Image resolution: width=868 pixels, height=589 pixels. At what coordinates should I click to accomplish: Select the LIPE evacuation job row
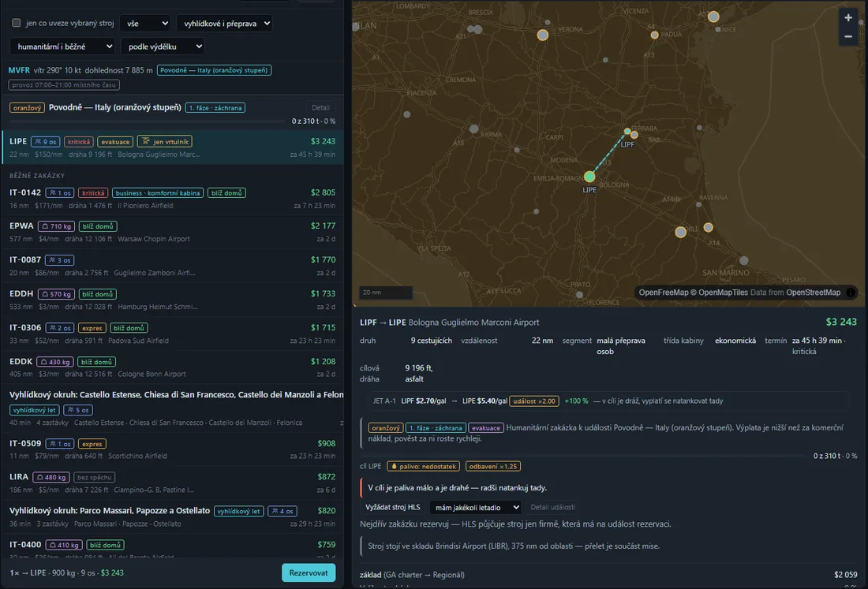tap(173, 147)
